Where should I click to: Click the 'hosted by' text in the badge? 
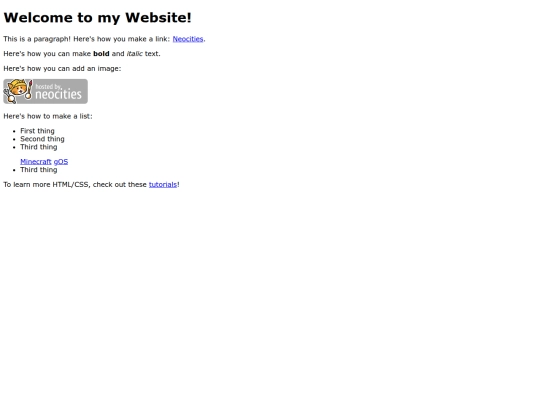48,86
